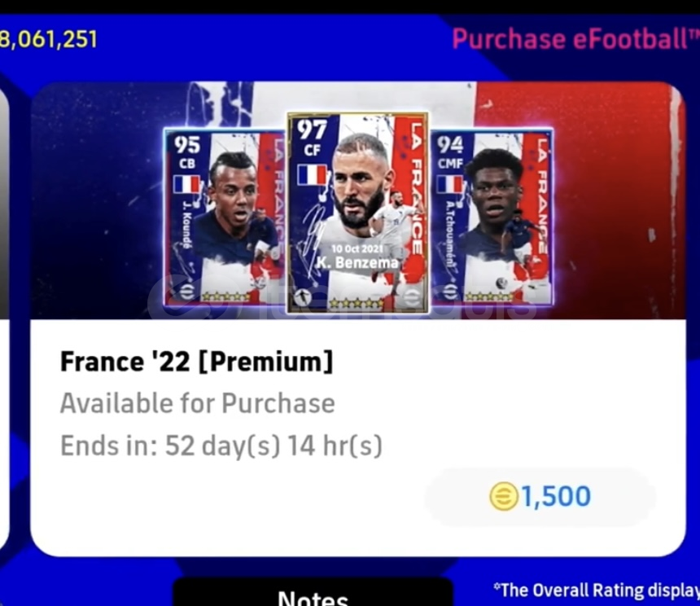The height and width of the screenshot is (606, 700).
Task: Click the Available for Purchase status text
Action: (x=197, y=403)
